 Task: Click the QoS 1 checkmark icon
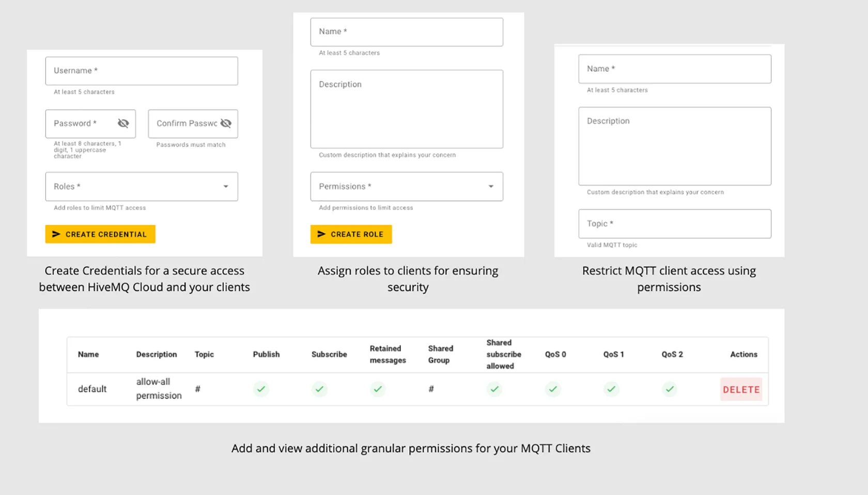(x=611, y=389)
